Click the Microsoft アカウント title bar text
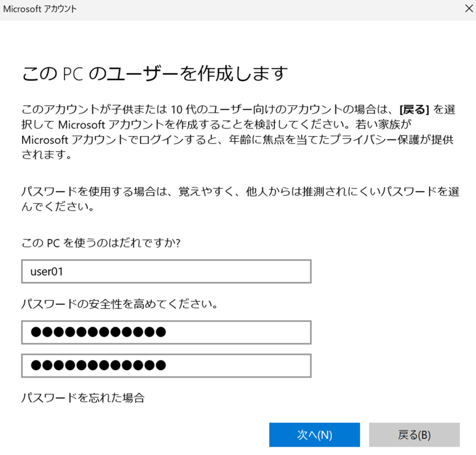Screen dimensions: 476x455 point(40,9)
